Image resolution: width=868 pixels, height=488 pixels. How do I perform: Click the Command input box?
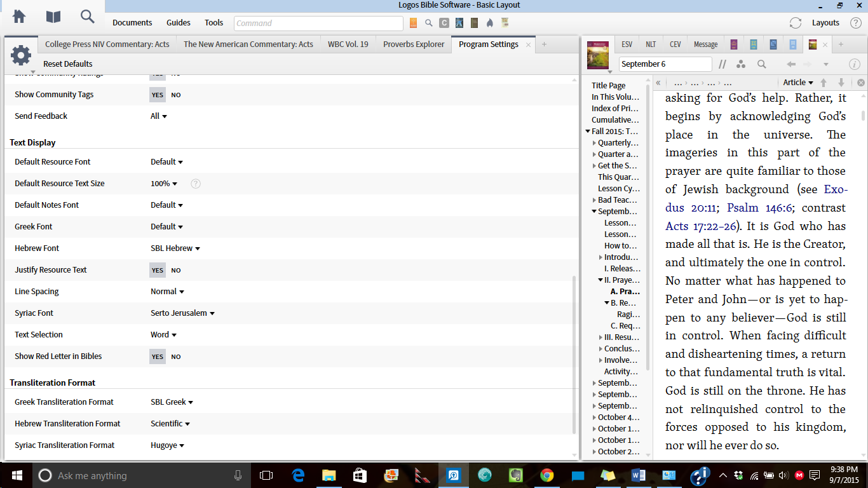pos(318,24)
